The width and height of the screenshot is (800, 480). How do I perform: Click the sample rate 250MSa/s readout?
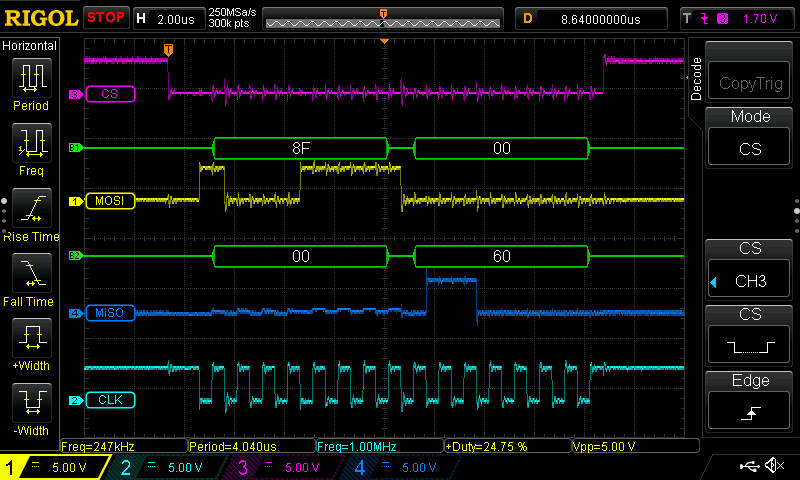tap(232, 12)
